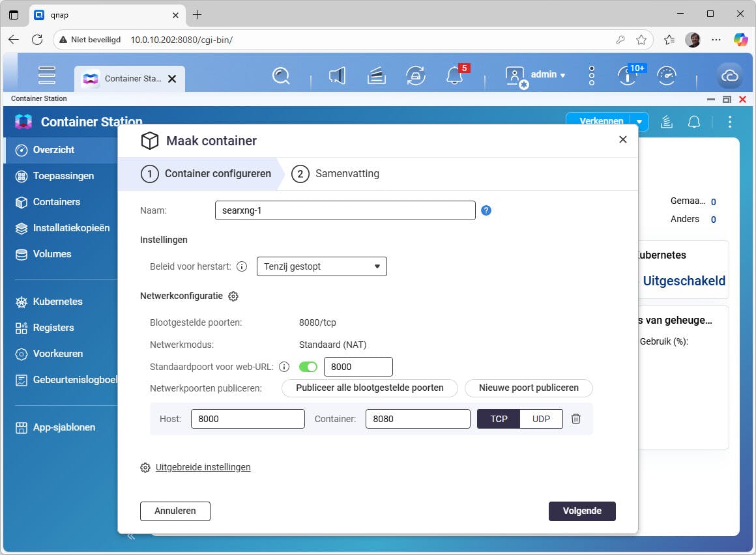This screenshot has width=756, height=555.
Task: Collapse the sidebar with double chevron
Action: [130, 536]
